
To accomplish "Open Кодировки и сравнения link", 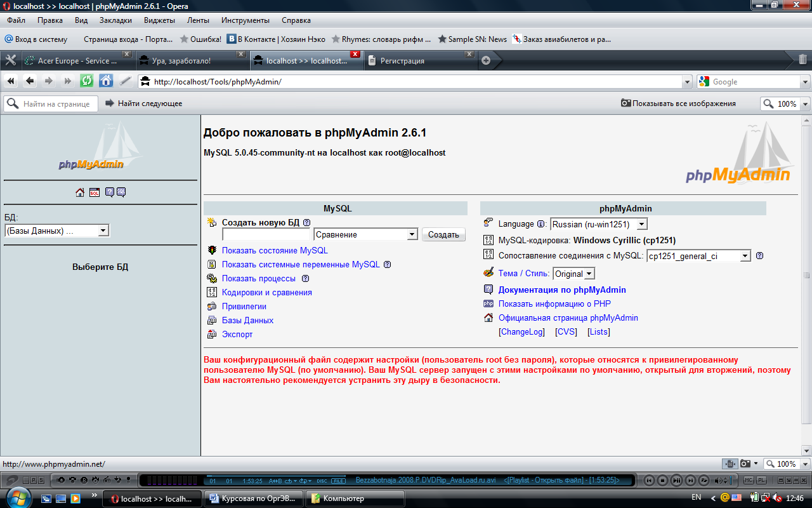I will [x=267, y=293].
